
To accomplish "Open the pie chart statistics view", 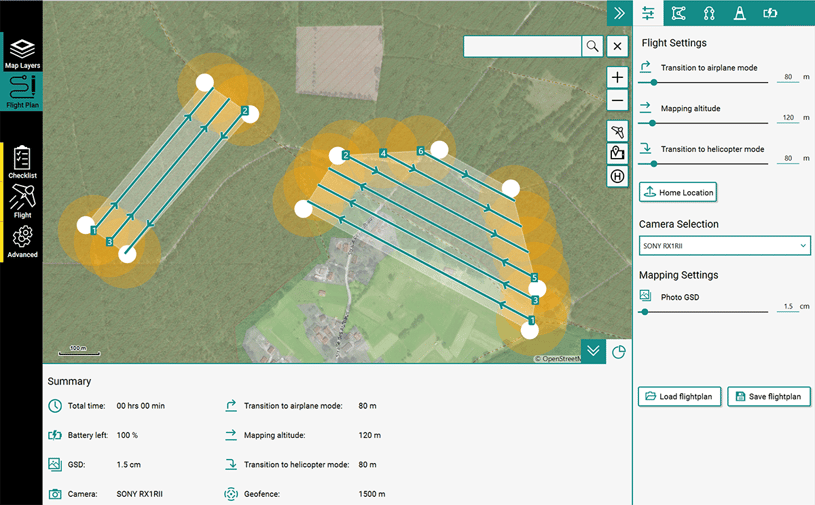I will coord(619,351).
